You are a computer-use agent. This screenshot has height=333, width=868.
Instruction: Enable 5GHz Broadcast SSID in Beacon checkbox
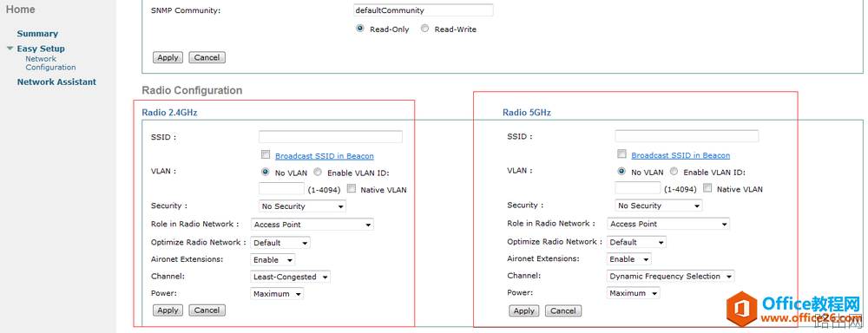point(621,154)
